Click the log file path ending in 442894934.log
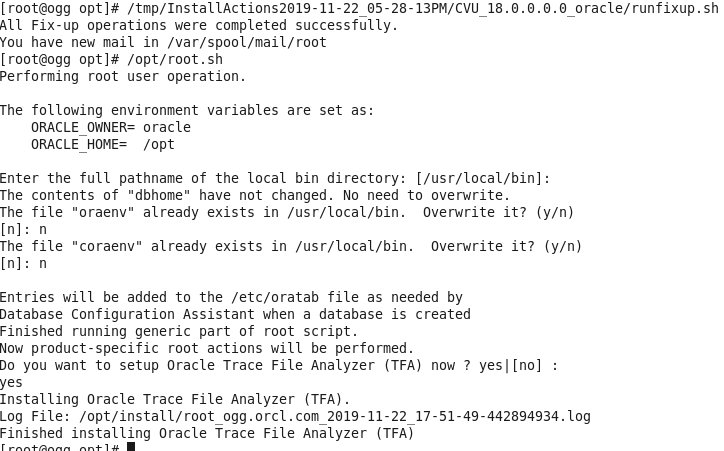The height and width of the screenshot is (451, 724). point(335,417)
